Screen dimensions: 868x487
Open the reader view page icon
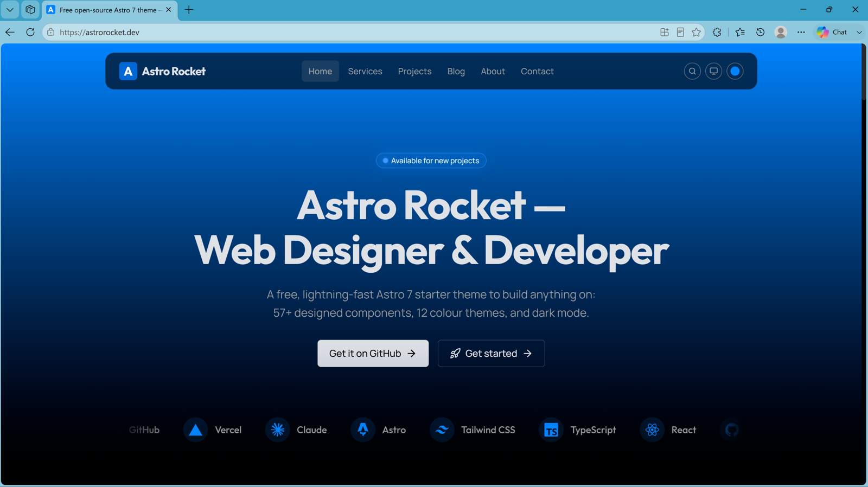coord(680,32)
